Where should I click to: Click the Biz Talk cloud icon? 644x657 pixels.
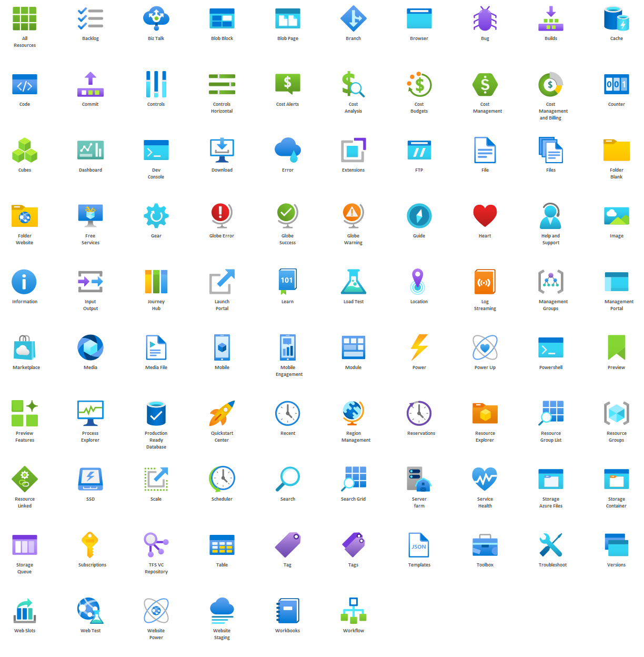pyautogui.click(x=156, y=18)
